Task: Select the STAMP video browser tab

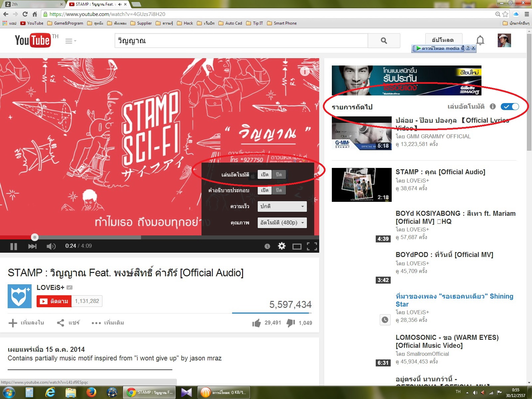Action: (98, 4)
